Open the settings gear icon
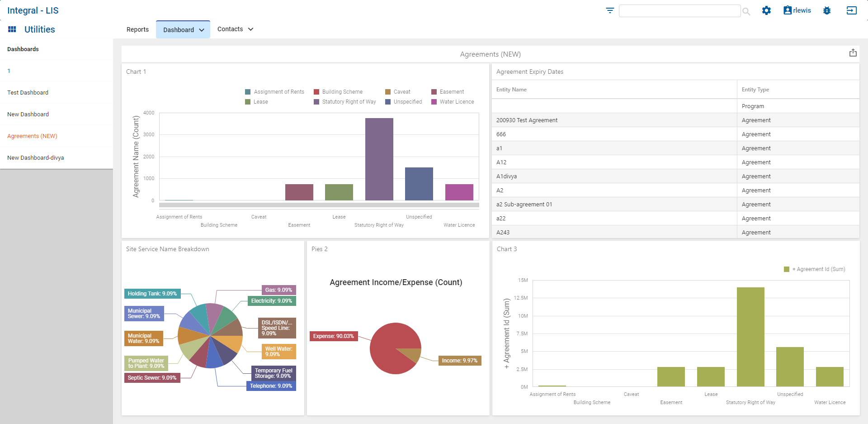Viewport: 868px width, 424px height. [766, 10]
